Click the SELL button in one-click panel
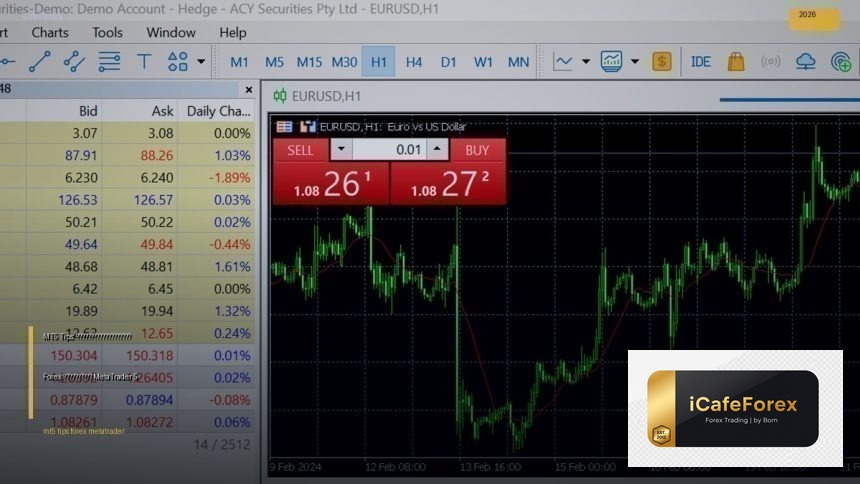This screenshot has height=484, width=860. point(301,150)
